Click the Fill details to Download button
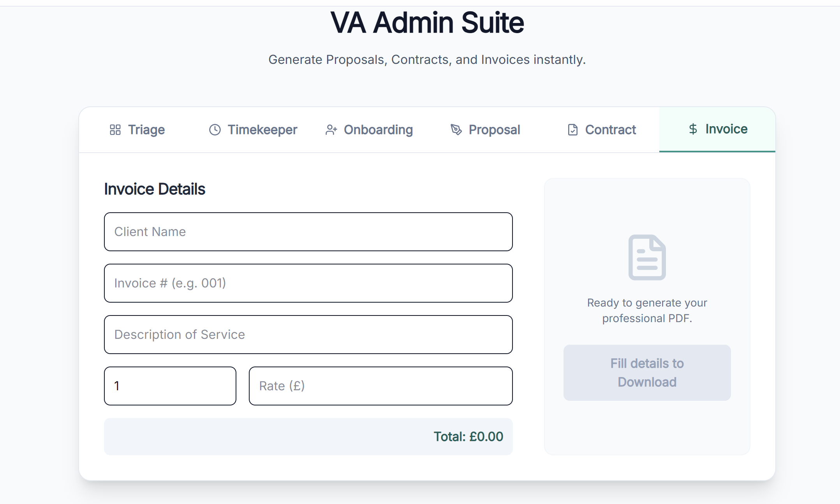This screenshot has width=840, height=504. click(x=647, y=372)
